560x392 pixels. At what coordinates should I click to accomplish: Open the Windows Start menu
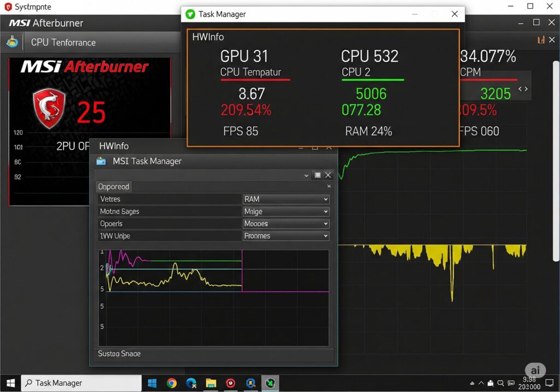[10, 383]
